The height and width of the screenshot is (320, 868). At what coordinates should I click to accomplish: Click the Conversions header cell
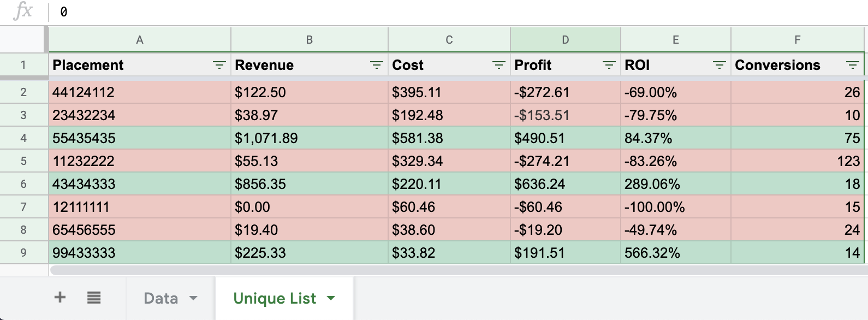pyautogui.click(x=798, y=65)
